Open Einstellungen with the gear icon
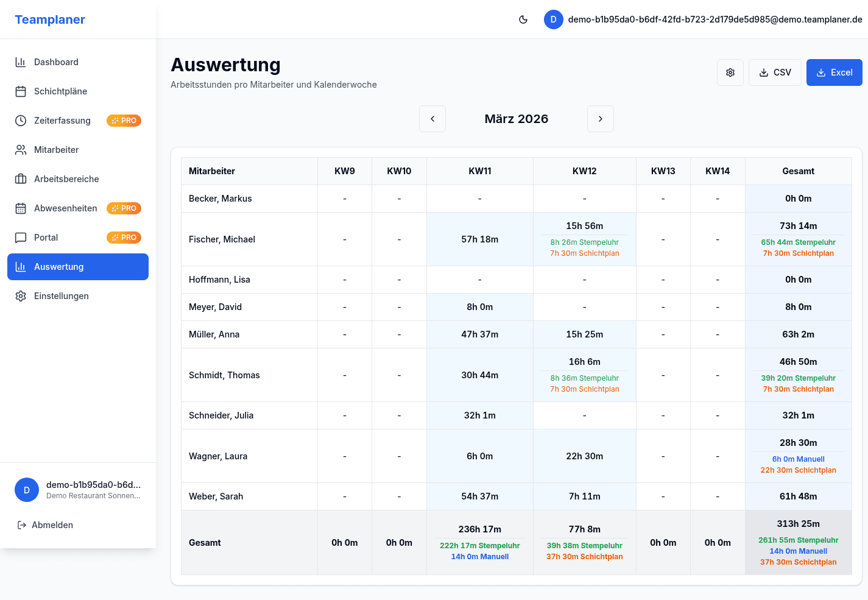This screenshot has width=868, height=600. [x=20, y=295]
